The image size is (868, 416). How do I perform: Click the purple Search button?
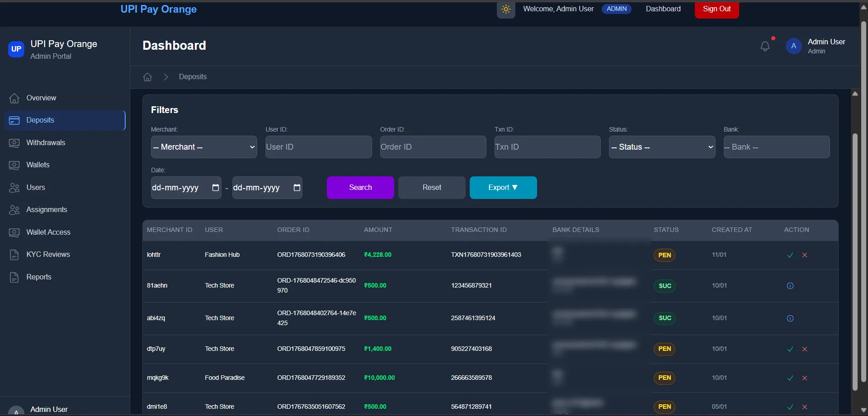coord(360,188)
